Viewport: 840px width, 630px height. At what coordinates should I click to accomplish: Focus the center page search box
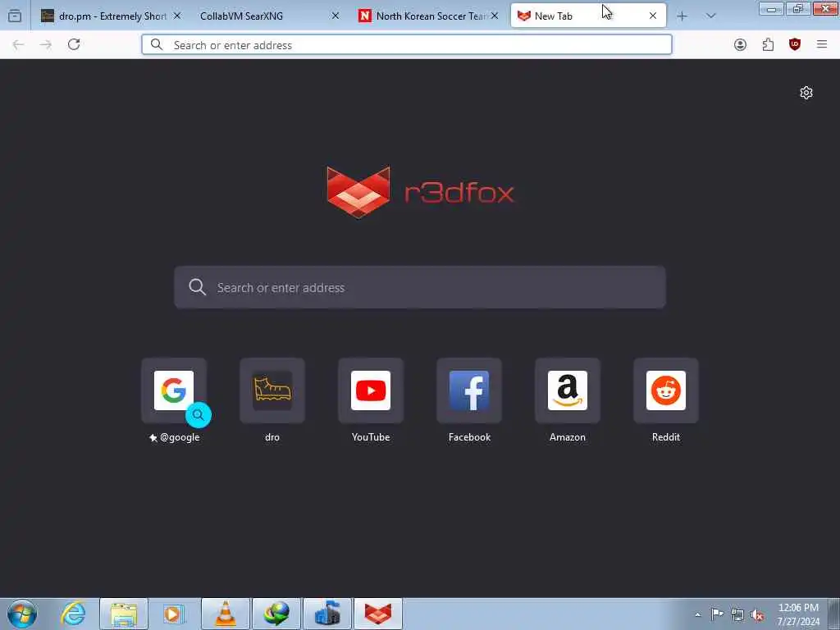(420, 287)
